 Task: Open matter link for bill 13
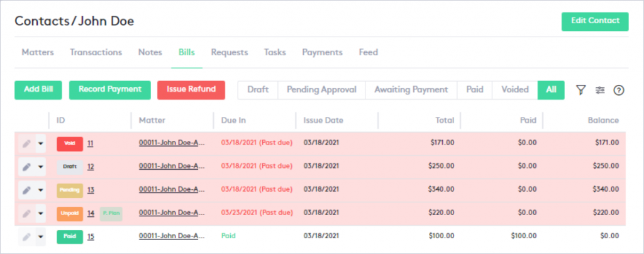[172, 190]
